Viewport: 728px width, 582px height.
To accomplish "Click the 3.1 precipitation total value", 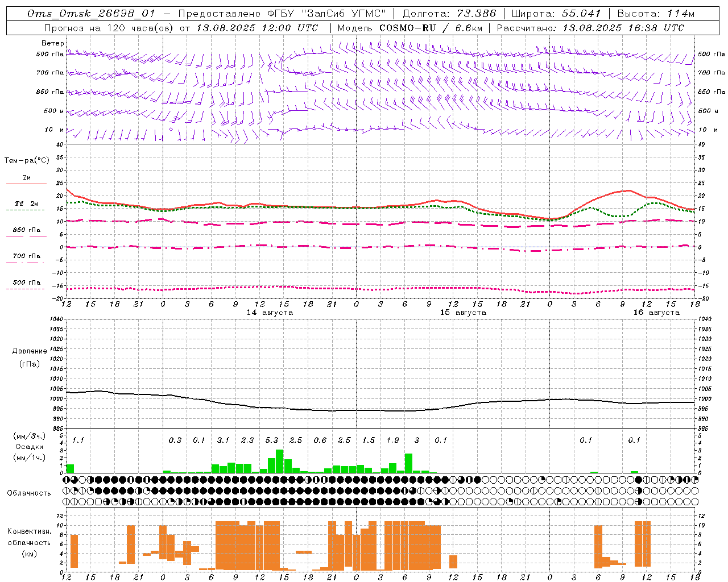I will 223,440.
